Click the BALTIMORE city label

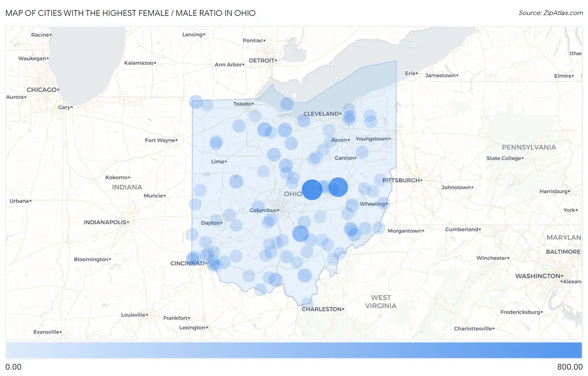(563, 252)
